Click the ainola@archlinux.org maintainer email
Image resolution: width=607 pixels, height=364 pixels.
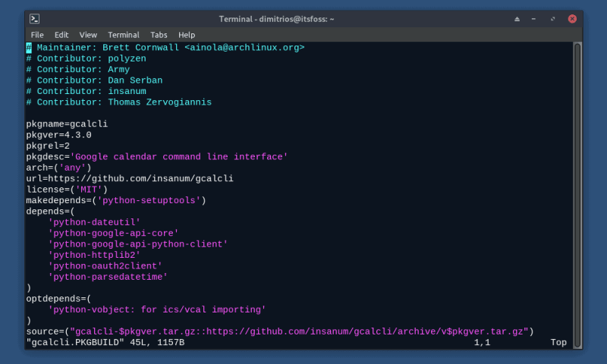(x=244, y=48)
